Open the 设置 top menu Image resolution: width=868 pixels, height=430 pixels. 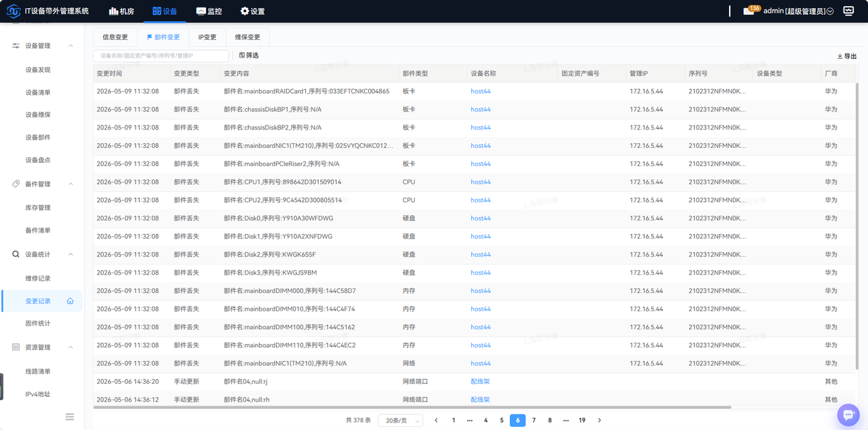coord(252,12)
